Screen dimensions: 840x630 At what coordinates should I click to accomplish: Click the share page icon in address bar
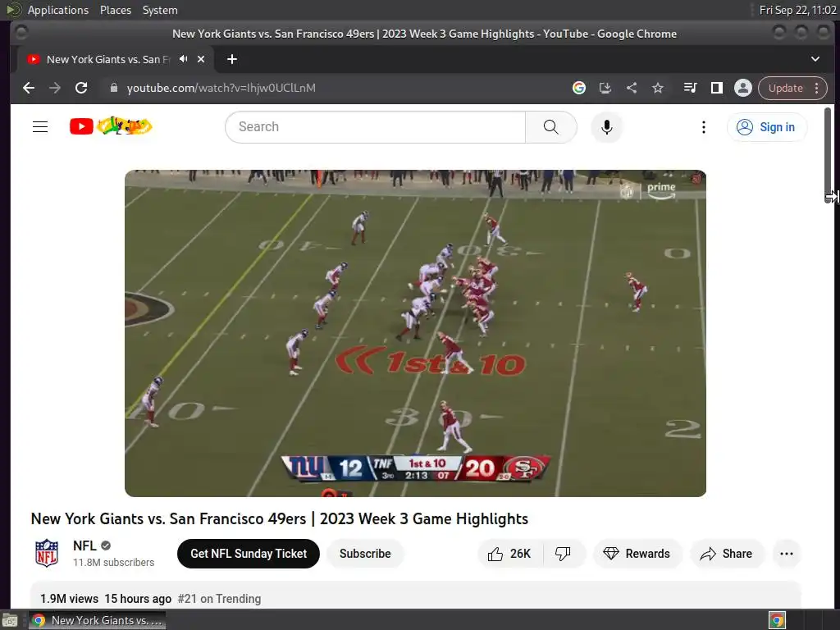point(632,88)
